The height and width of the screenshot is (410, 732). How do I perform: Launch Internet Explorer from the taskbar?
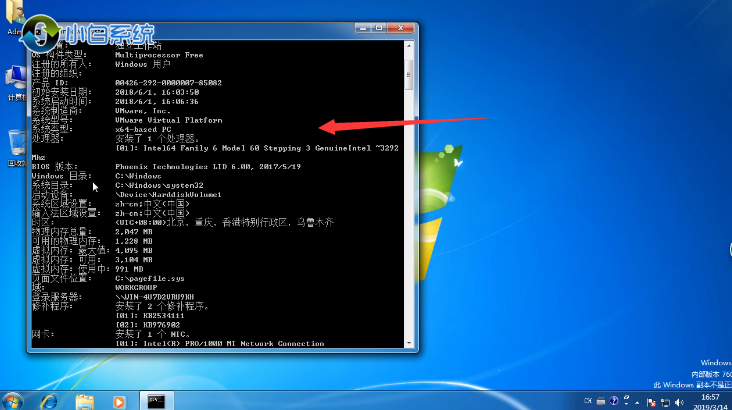click(x=48, y=400)
